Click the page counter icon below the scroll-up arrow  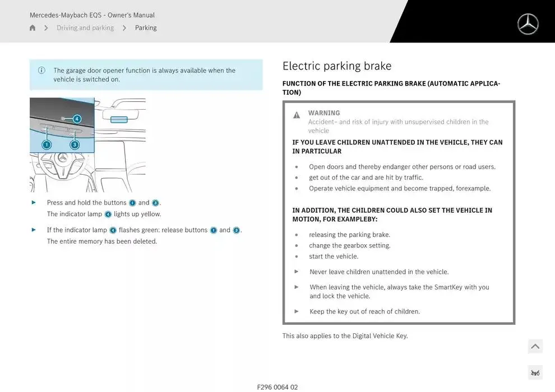(535, 373)
